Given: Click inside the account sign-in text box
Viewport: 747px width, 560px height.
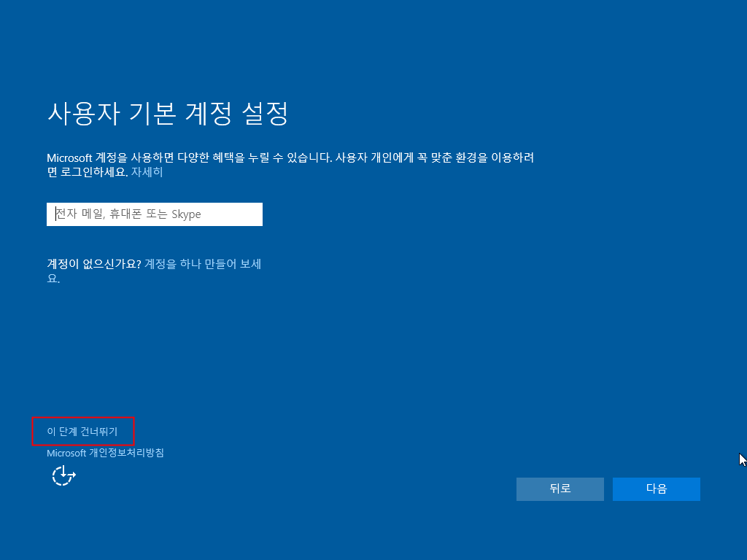Looking at the screenshot, I should 154,214.
